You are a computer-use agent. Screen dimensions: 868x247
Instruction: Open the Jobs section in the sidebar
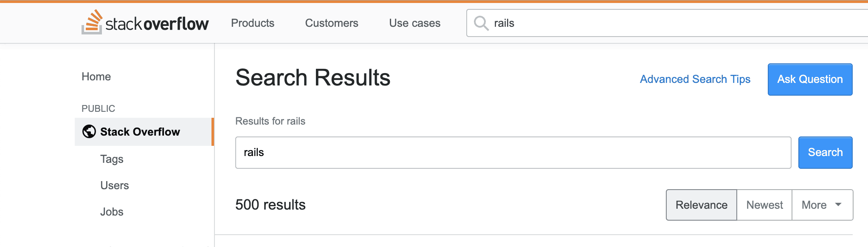pyautogui.click(x=112, y=211)
